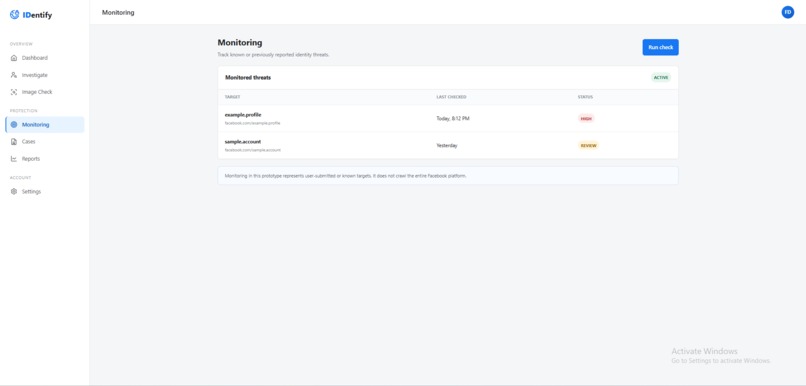Screen dimensions: 806x386
Task: Click the REVIEW status badge
Action: (589, 145)
